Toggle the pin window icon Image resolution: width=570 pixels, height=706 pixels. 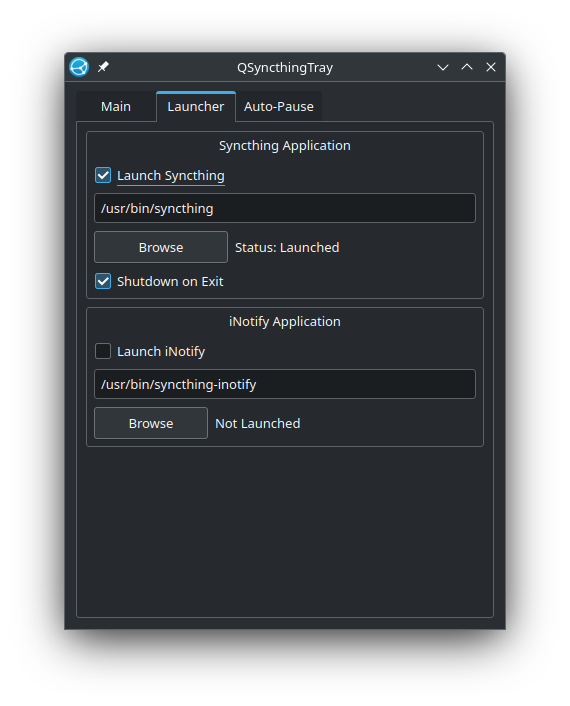pyautogui.click(x=103, y=67)
